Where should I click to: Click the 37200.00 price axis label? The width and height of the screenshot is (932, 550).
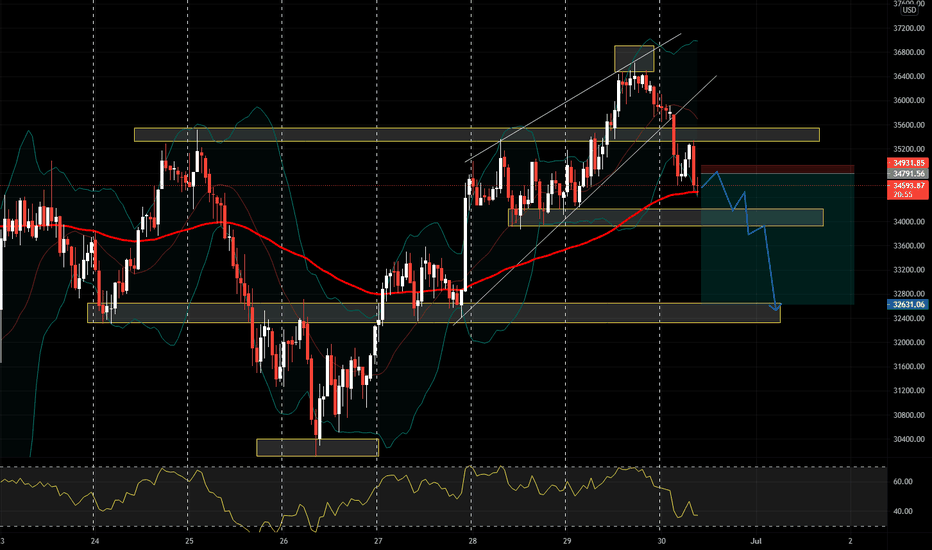coord(909,29)
